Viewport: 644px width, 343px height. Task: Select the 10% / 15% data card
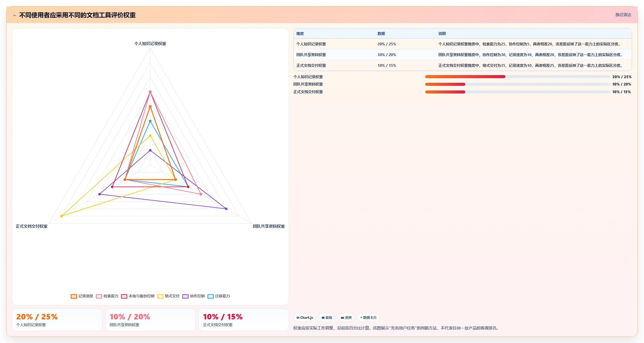coord(244,320)
